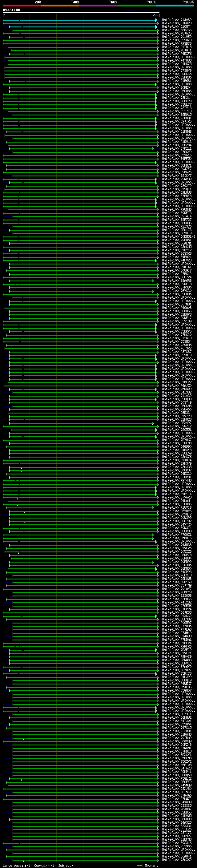Click the white query bar ending at 292
The height and width of the screenshot is (868, 197).
point(81,13)
